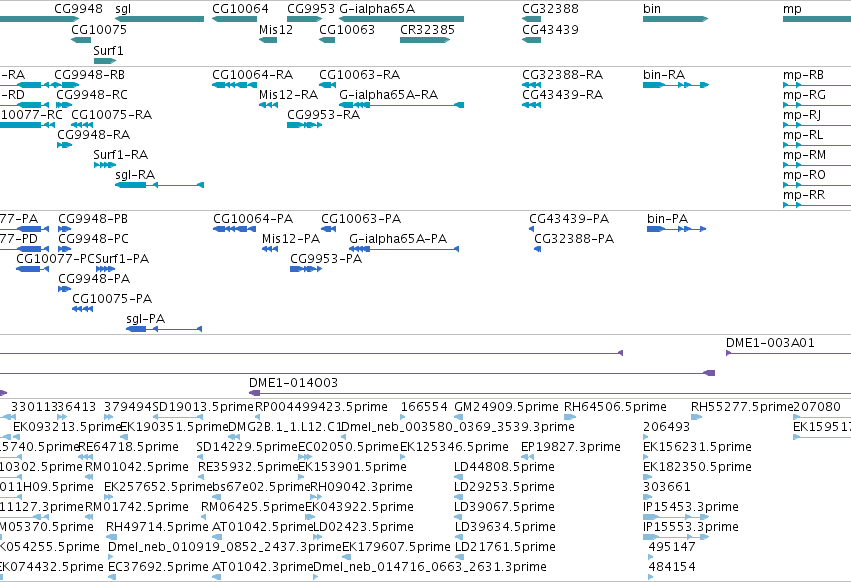Viewport: 851px width, 582px height.
Task: Select the CG43439 gene feature
Action: [x=531, y=40]
